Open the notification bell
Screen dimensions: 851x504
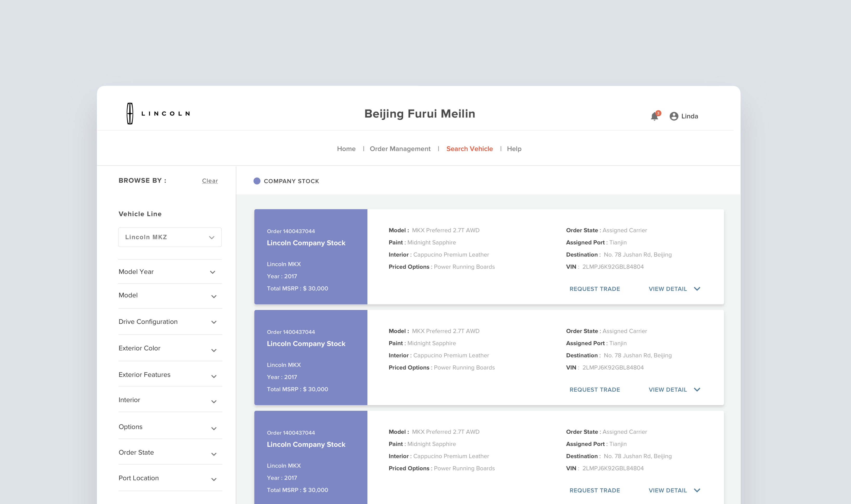(x=654, y=117)
